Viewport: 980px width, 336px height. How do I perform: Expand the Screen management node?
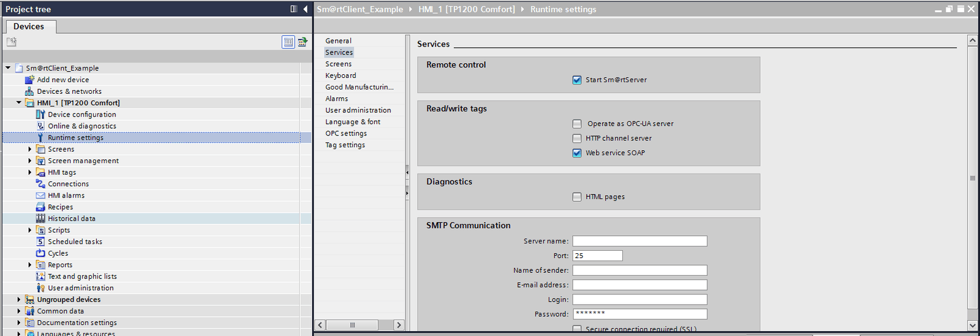(x=29, y=161)
